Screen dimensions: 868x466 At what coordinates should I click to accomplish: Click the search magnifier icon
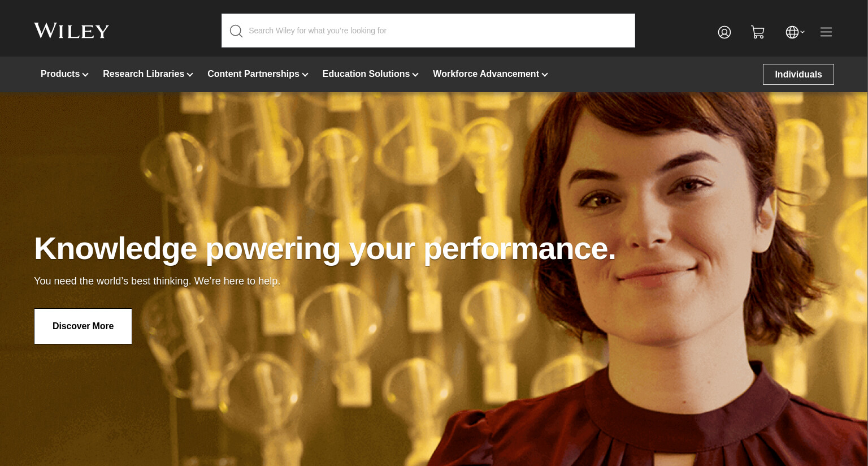[x=236, y=31]
